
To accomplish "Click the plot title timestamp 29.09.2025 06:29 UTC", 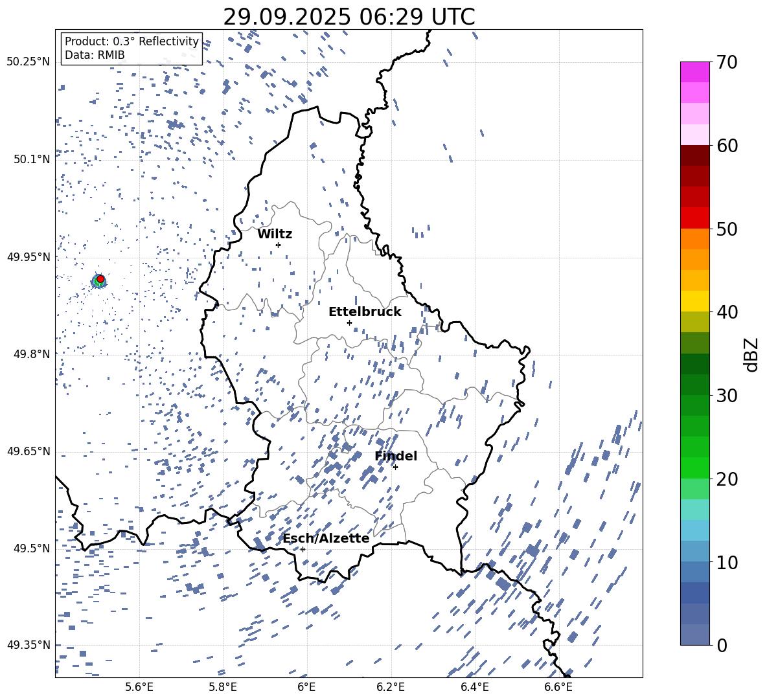I will 349,17.
